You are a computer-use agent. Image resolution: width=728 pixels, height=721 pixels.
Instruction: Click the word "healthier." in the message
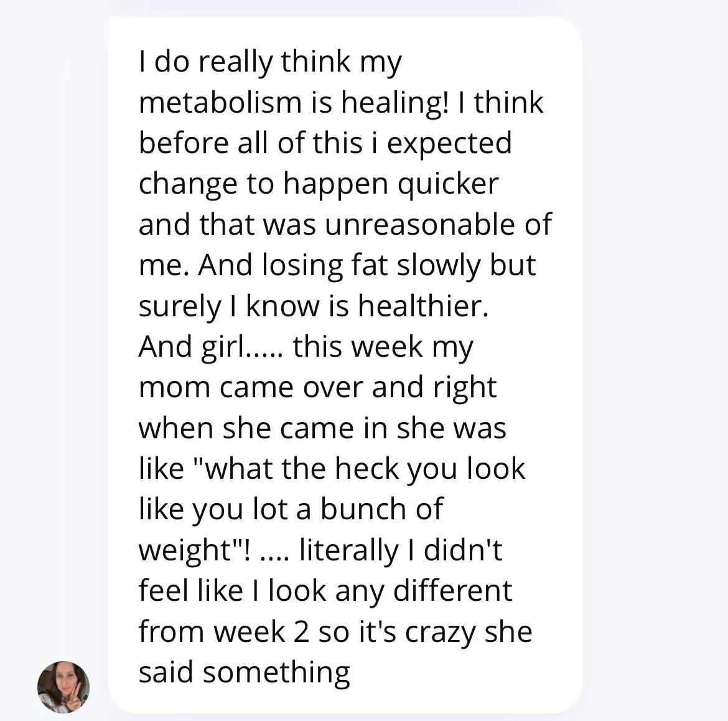(x=423, y=306)
